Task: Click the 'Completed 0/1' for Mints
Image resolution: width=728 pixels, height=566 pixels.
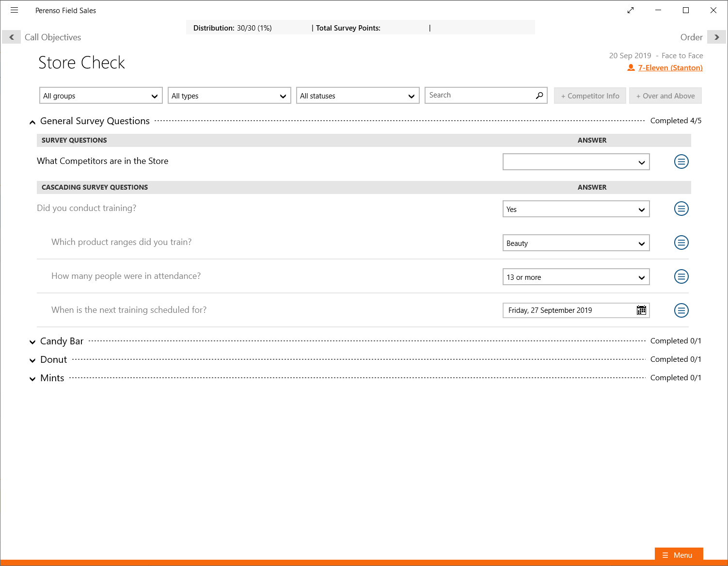Action: (x=676, y=378)
